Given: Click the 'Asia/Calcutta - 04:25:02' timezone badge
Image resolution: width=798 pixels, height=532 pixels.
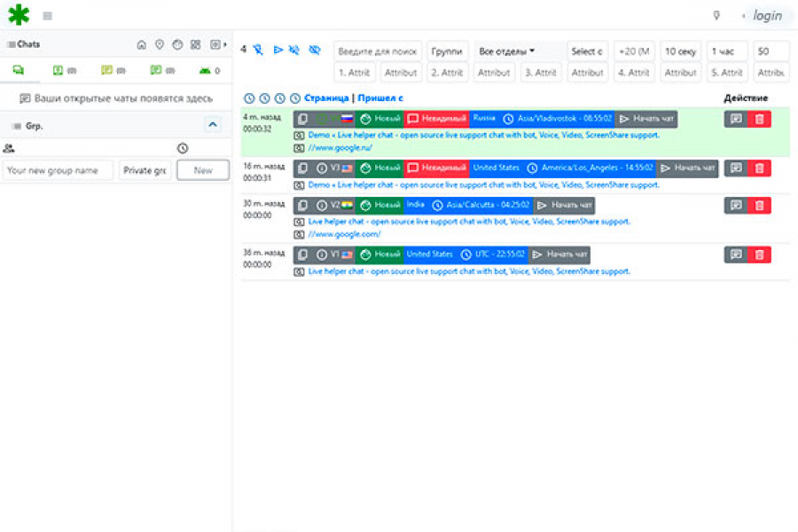Looking at the screenshot, I should (x=481, y=205).
